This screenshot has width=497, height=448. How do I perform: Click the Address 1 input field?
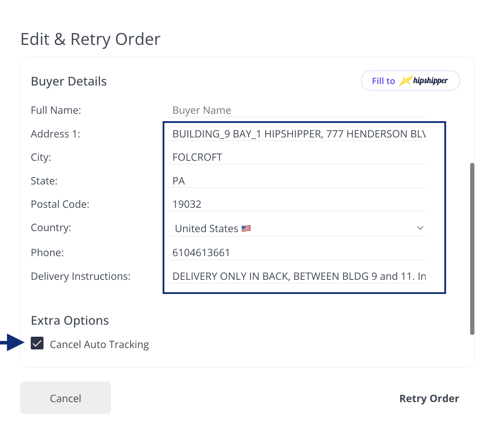pos(296,134)
